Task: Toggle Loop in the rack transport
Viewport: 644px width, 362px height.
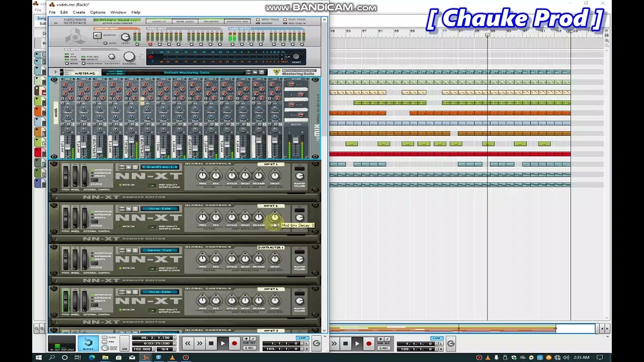Action: pyautogui.click(x=302, y=338)
